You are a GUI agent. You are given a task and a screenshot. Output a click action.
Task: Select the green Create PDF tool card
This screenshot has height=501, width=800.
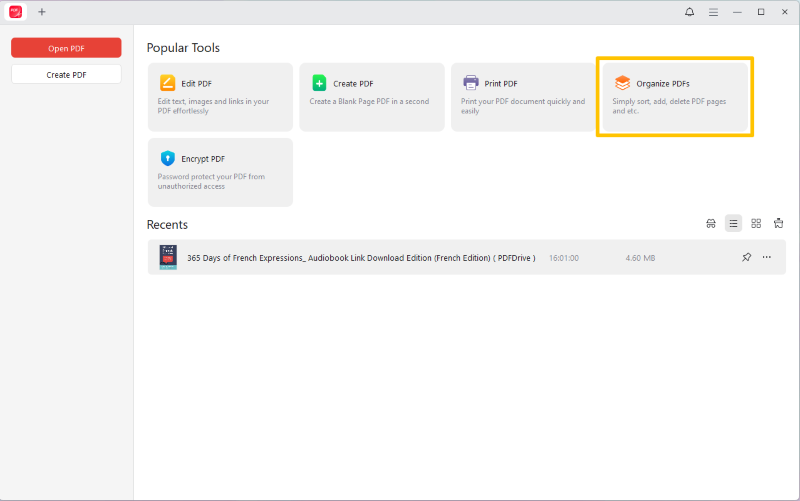click(x=371, y=97)
